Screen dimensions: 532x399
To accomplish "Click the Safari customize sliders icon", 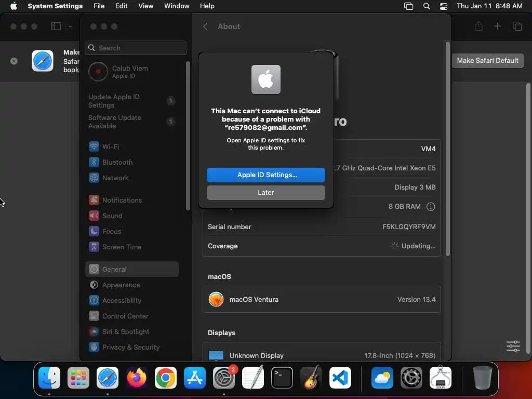I will pyautogui.click(x=513, y=346).
